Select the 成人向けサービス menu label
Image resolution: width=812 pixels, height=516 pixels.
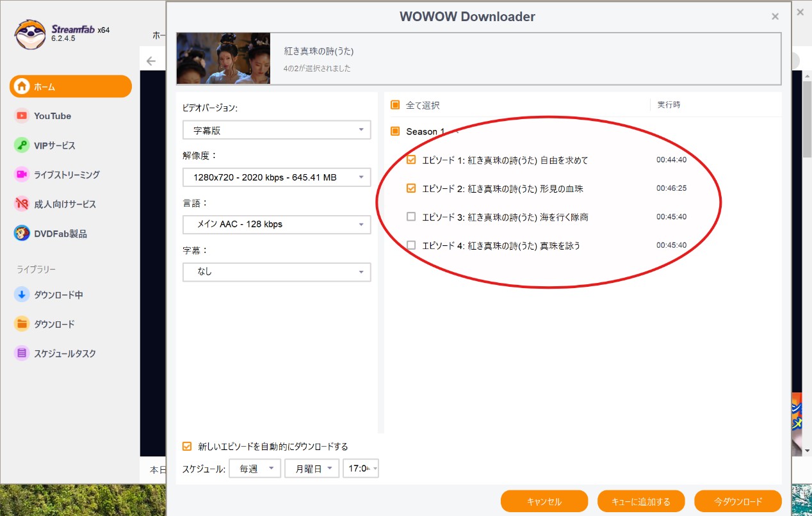(x=65, y=204)
